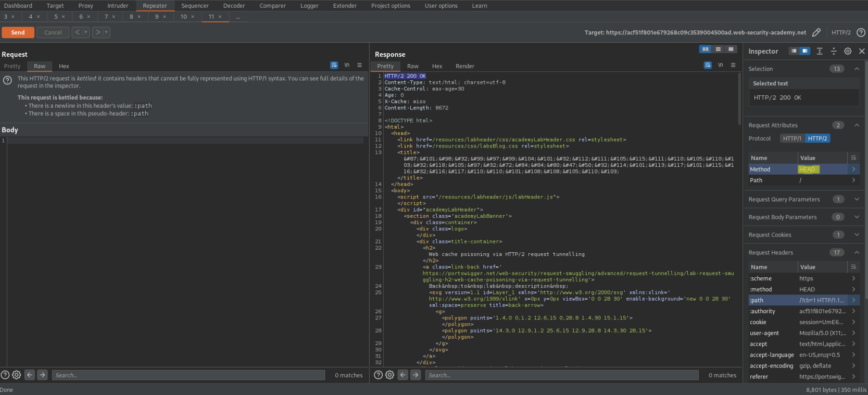Image resolution: width=868 pixels, height=395 pixels.
Task: Open the Request editor hamburger menu
Action: click(359, 65)
